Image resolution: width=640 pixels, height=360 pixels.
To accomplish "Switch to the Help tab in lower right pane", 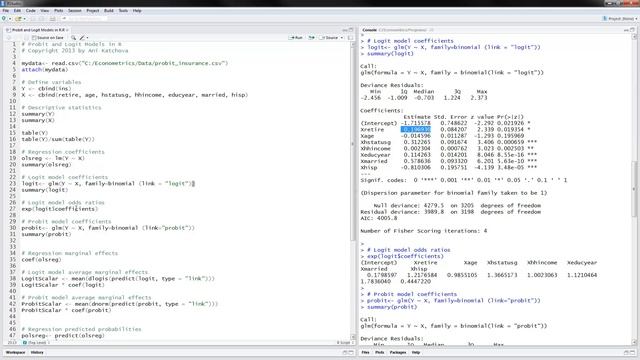I will click(x=416, y=352).
